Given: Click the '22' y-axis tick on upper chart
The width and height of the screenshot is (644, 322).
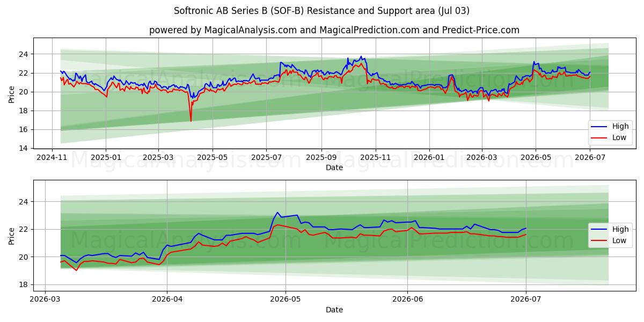Looking at the screenshot, I should pos(25,73).
